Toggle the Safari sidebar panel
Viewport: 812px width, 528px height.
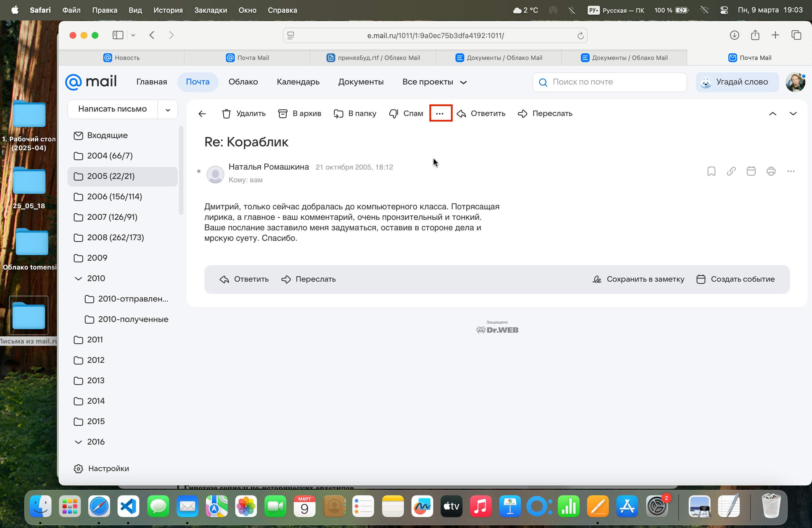(118, 35)
